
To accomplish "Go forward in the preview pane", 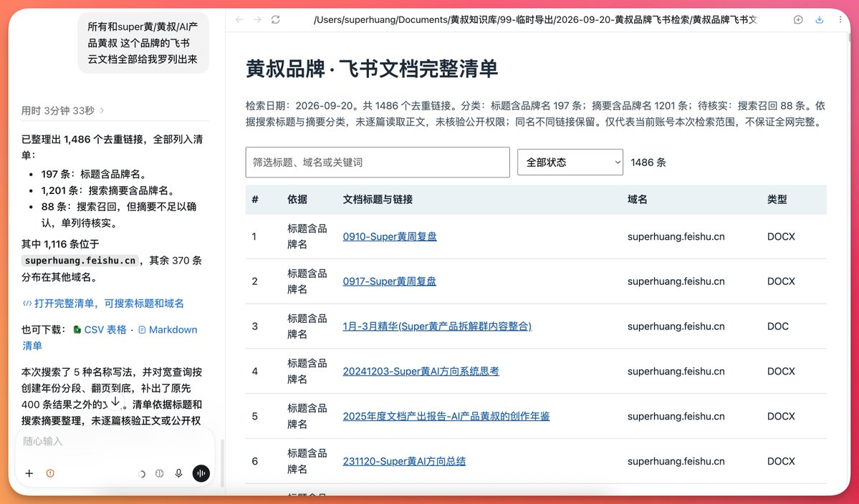I will pyautogui.click(x=257, y=20).
